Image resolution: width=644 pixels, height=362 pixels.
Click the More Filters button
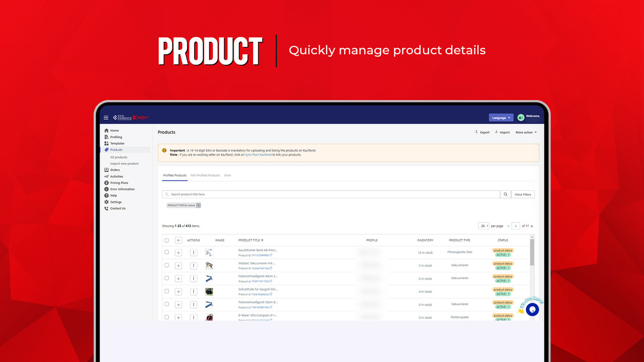click(523, 194)
